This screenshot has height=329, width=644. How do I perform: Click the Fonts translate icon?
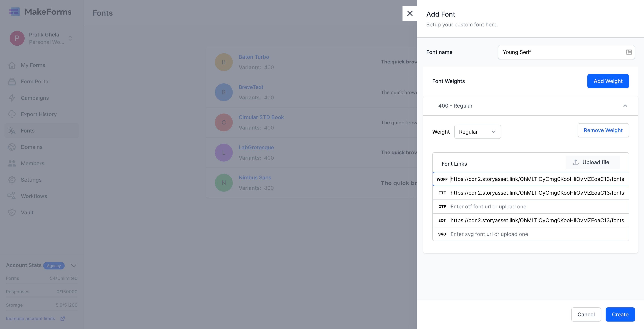coord(12,131)
